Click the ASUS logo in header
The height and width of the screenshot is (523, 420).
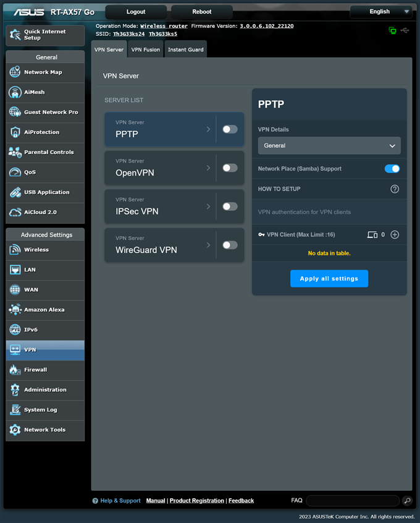[x=29, y=12]
